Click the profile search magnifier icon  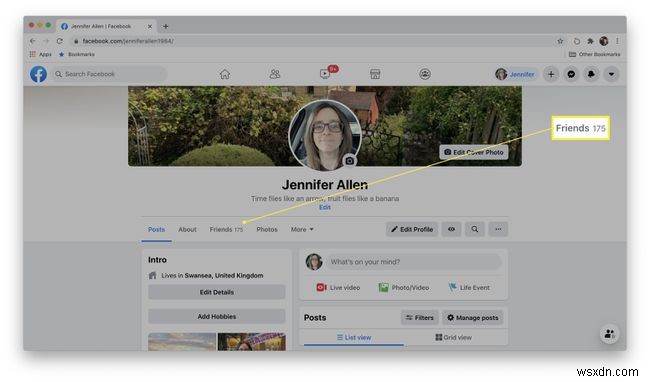(x=475, y=229)
